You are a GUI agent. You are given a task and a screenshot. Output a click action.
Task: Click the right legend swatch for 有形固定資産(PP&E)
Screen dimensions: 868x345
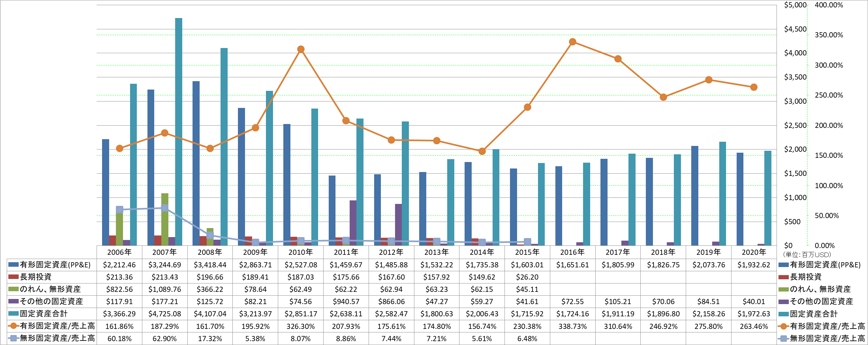tap(784, 265)
